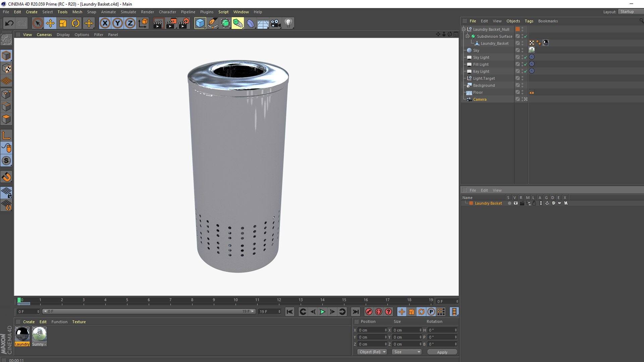This screenshot has height=362, width=644.
Task: Collapse Subdivision Surface hierarchy
Action: (467, 36)
